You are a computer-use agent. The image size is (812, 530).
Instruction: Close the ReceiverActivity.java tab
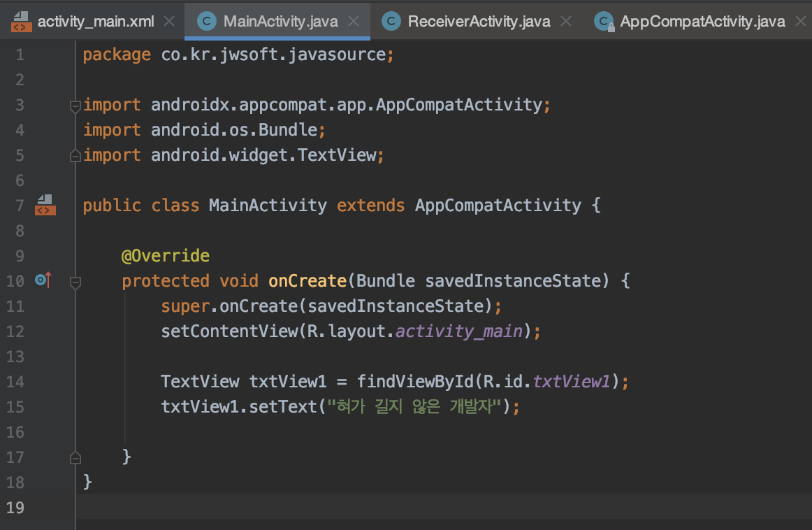pyautogui.click(x=566, y=21)
